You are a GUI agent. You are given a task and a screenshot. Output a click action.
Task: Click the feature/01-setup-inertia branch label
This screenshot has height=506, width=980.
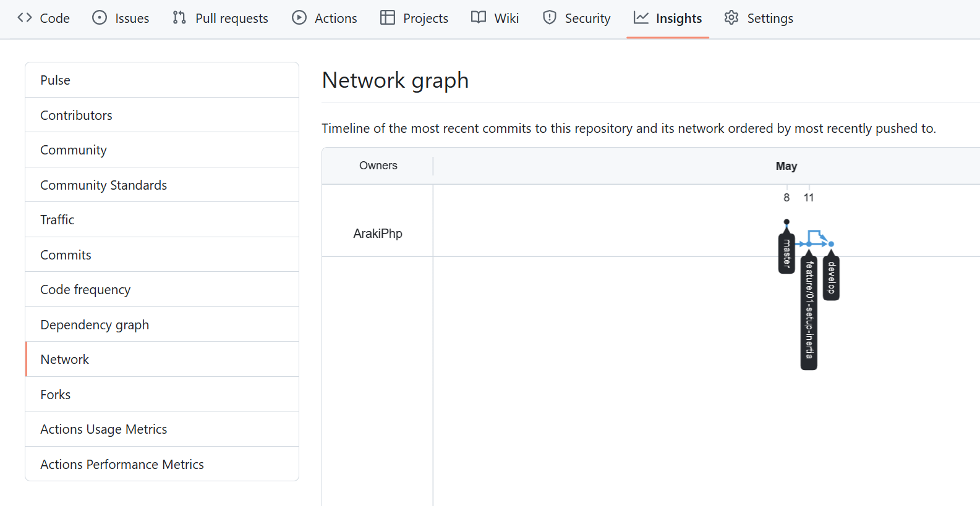[x=809, y=311]
